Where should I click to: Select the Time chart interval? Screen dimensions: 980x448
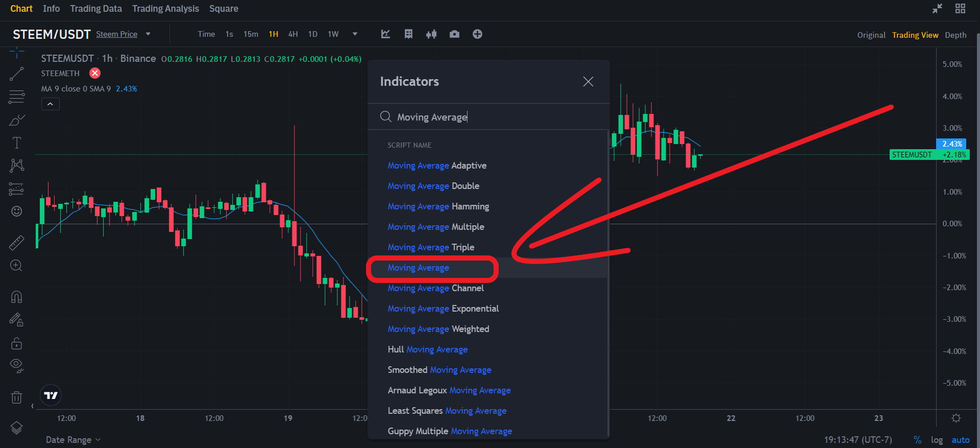click(x=206, y=34)
